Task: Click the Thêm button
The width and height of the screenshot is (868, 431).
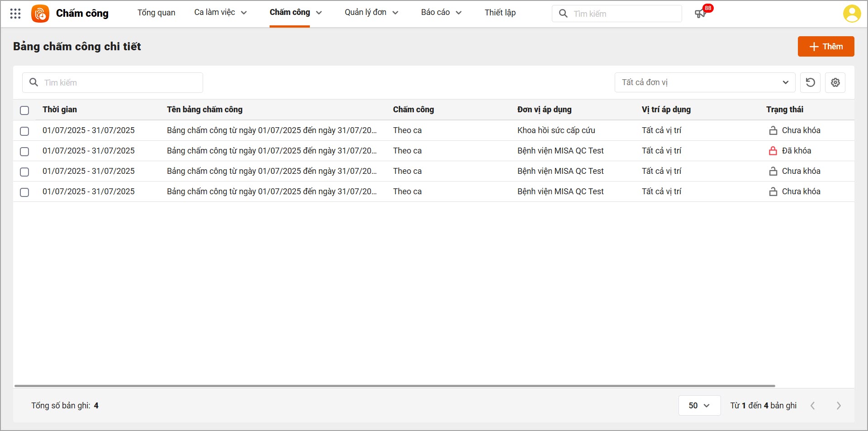Action: 825,47
